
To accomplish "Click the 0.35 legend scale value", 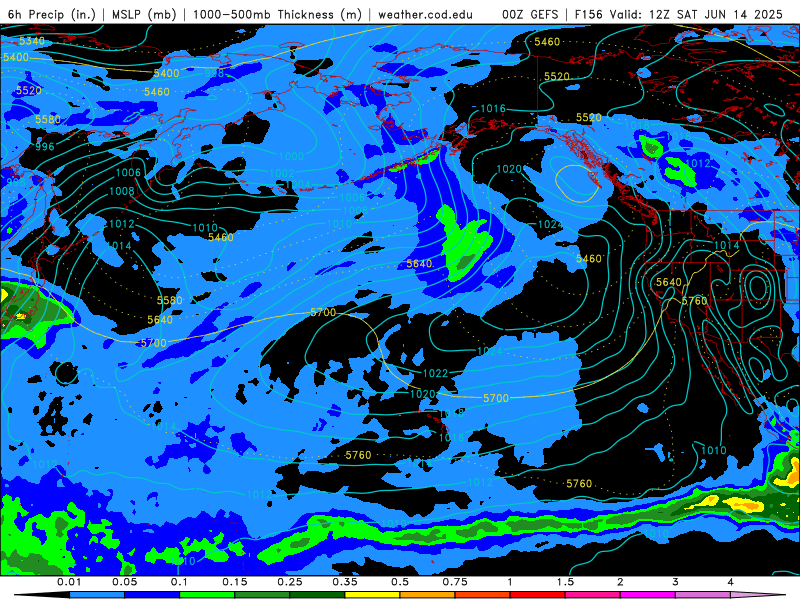I will click(345, 582).
